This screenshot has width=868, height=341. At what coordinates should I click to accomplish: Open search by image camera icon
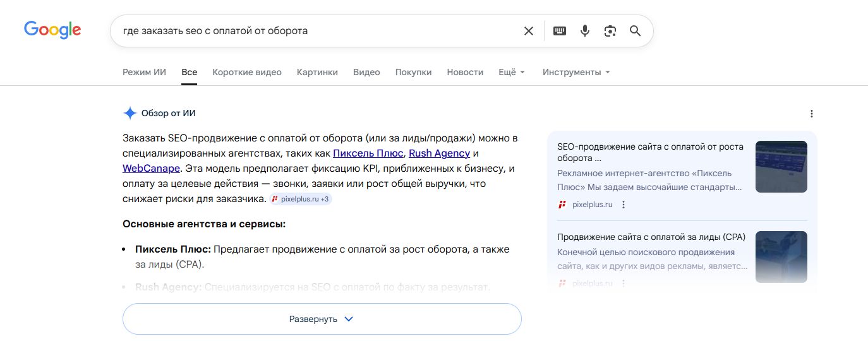tap(610, 31)
